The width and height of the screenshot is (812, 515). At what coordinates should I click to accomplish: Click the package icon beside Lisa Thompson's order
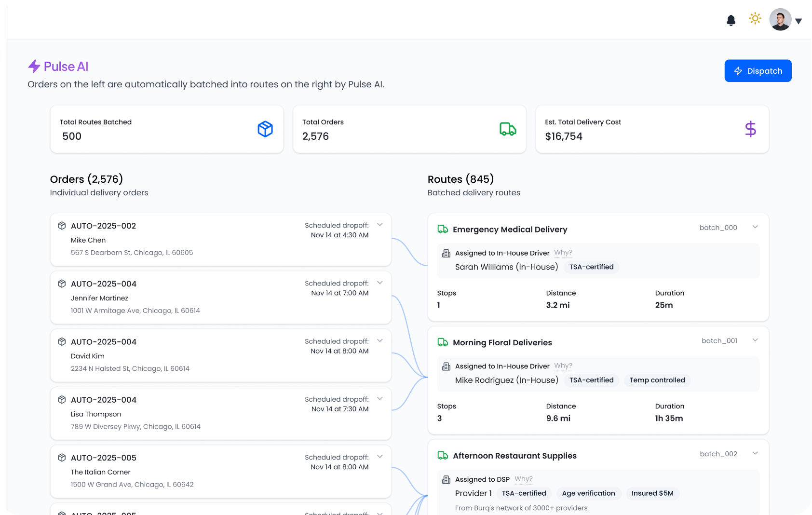coord(62,400)
